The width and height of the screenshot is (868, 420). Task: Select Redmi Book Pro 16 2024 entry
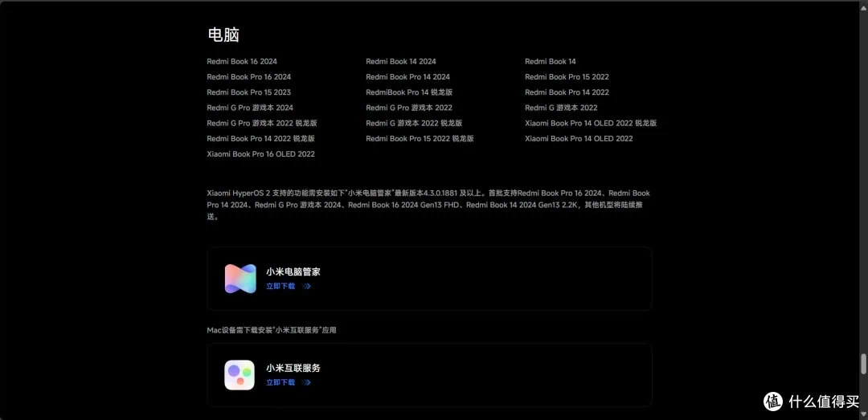coord(248,77)
